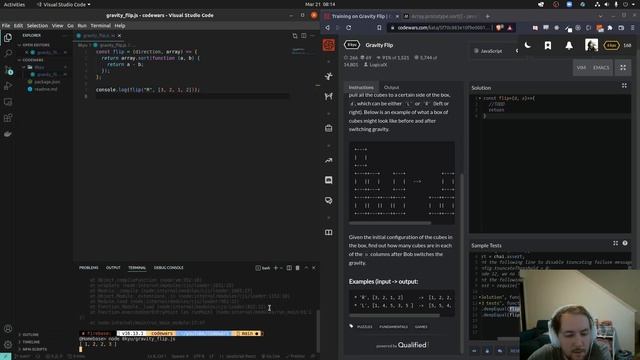Open the Terminal menu in VS Code
This screenshot has height=360, width=640.
click(100, 26)
